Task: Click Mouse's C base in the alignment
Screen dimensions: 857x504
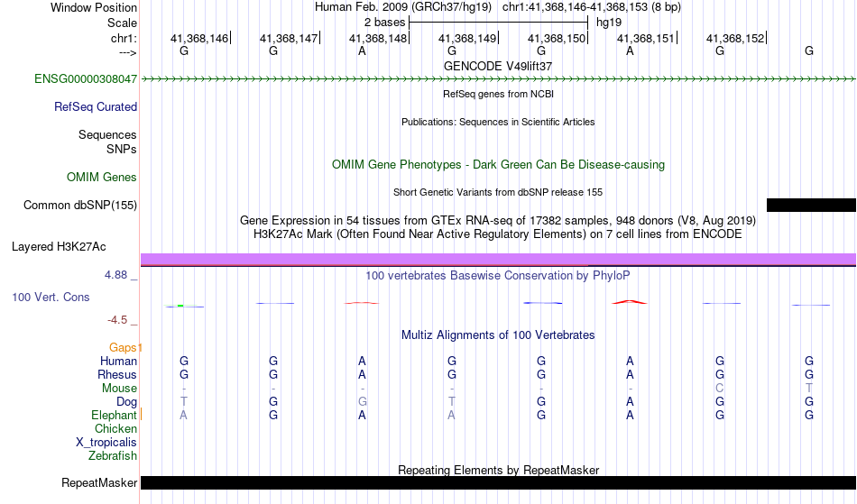Action: (x=719, y=389)
